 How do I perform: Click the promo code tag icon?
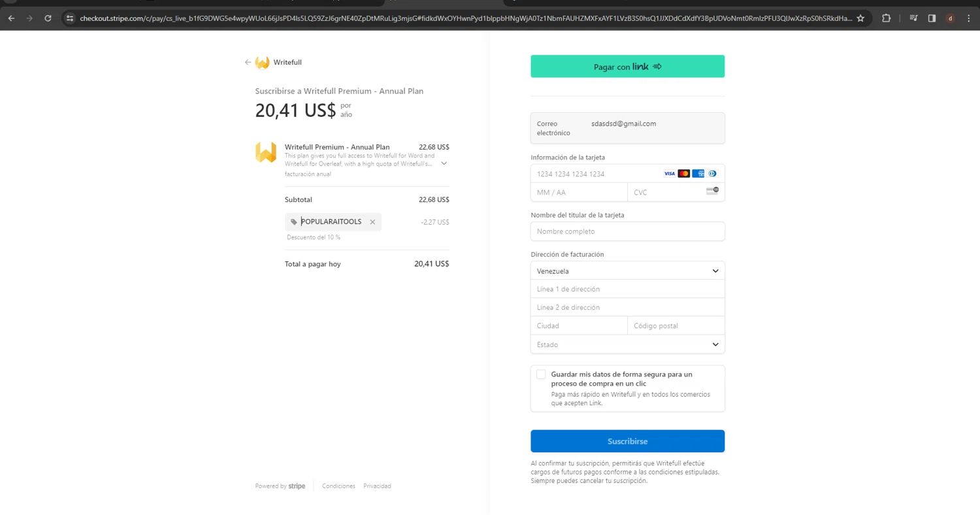coord(294,222)
